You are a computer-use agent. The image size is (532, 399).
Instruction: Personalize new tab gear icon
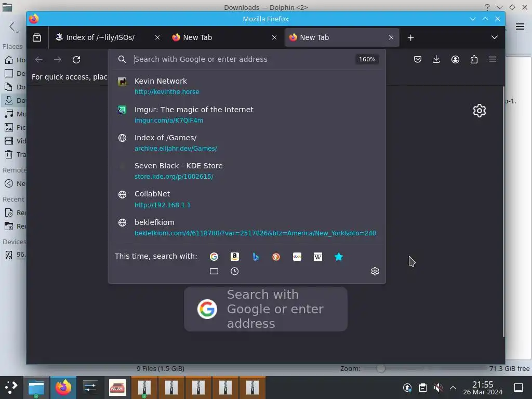coord(480,111)
